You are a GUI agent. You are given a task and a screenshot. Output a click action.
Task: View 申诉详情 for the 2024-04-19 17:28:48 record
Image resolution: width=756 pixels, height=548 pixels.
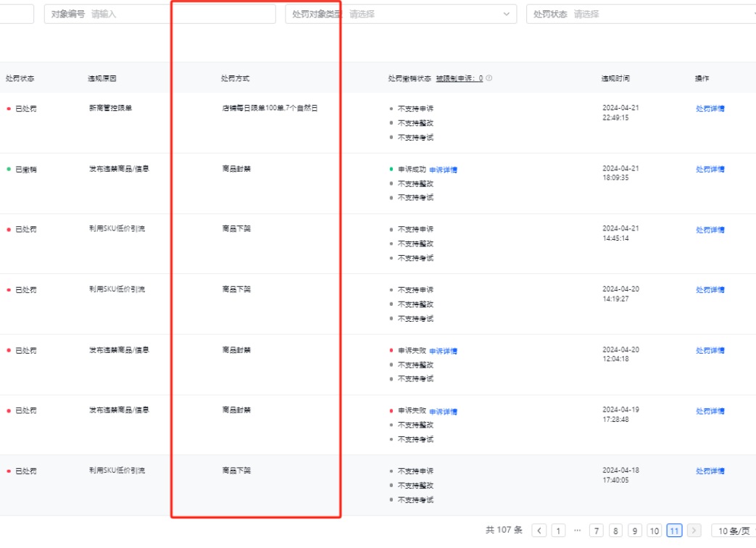tap(444, 412)
